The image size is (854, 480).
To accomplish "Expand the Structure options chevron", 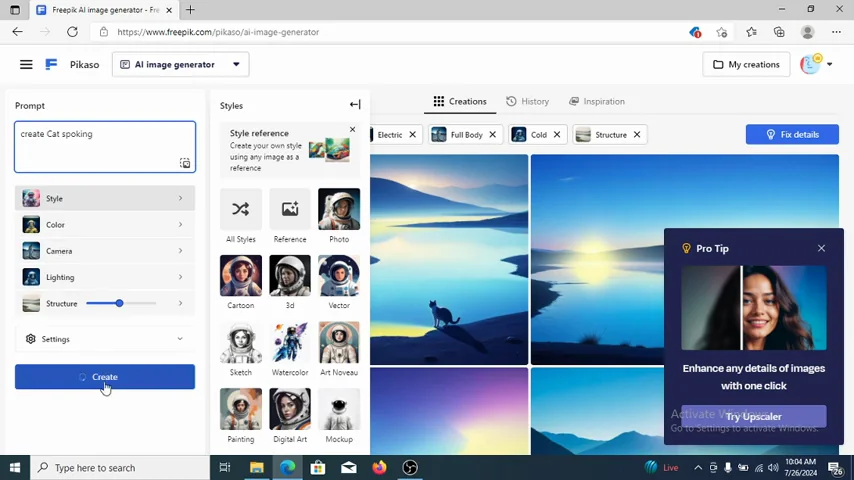I will [x=180, y=303].
